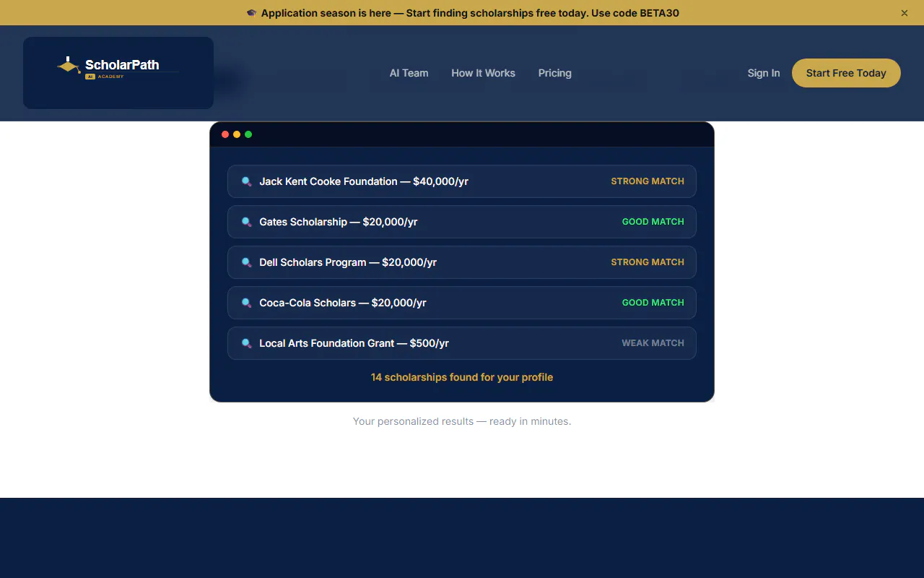The height and width of the screenshot is (578, 924).
Task: Click STRONG MATCH label on Dell Scholars row
Action: coord(648,262)
